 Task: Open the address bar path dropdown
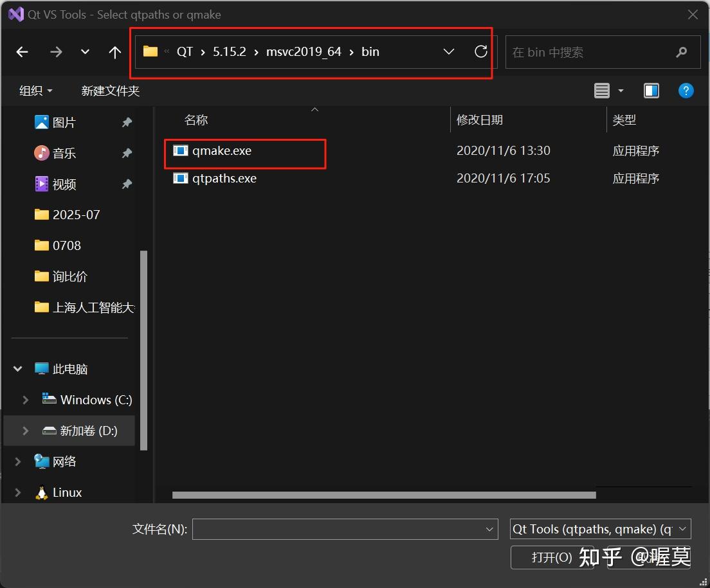click(449, 52)
